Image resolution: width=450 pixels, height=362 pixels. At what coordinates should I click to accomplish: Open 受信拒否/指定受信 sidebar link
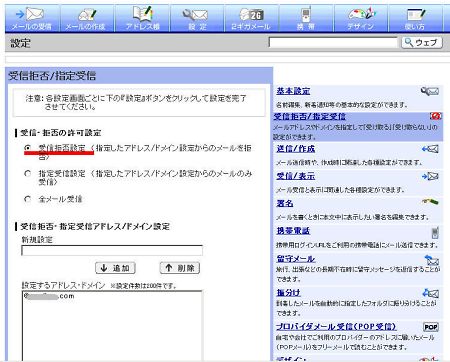(310, 116)
